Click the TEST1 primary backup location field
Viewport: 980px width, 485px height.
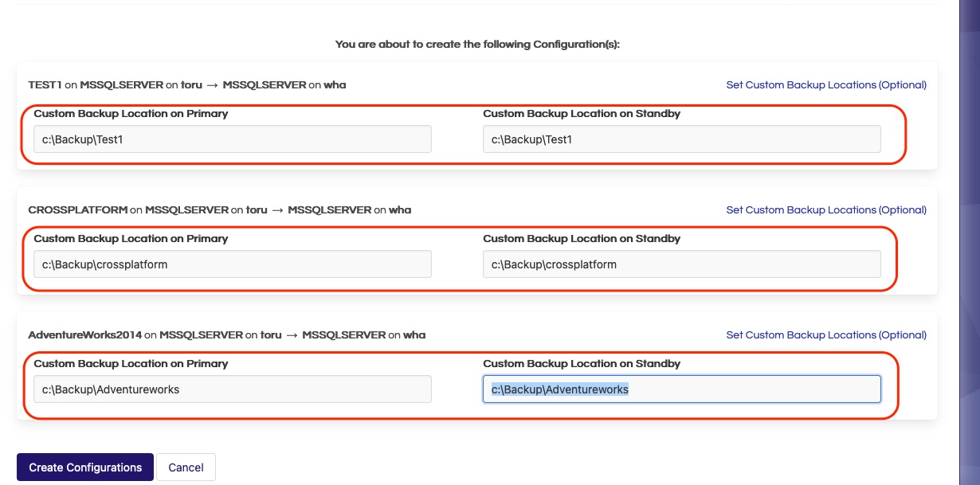click(x=231, y=139)
